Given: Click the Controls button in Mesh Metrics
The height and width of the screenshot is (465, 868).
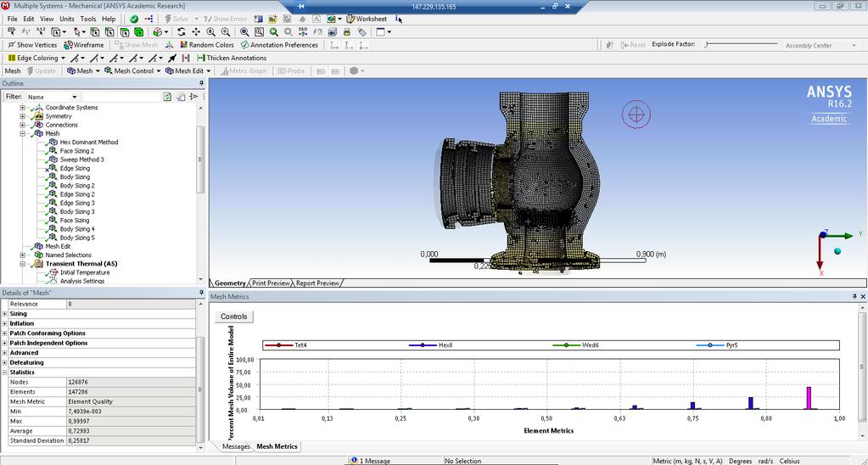Looking at the screenshot, I should [233, 317].
